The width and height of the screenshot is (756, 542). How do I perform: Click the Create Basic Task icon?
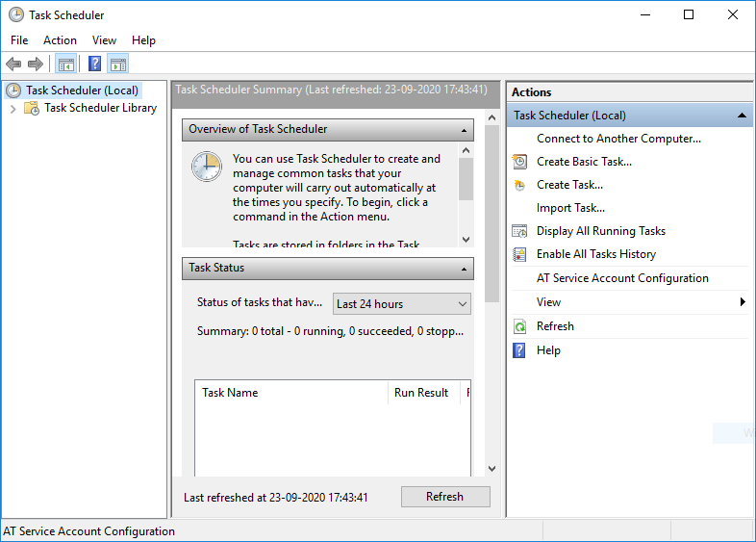click(x=519, y=162)
